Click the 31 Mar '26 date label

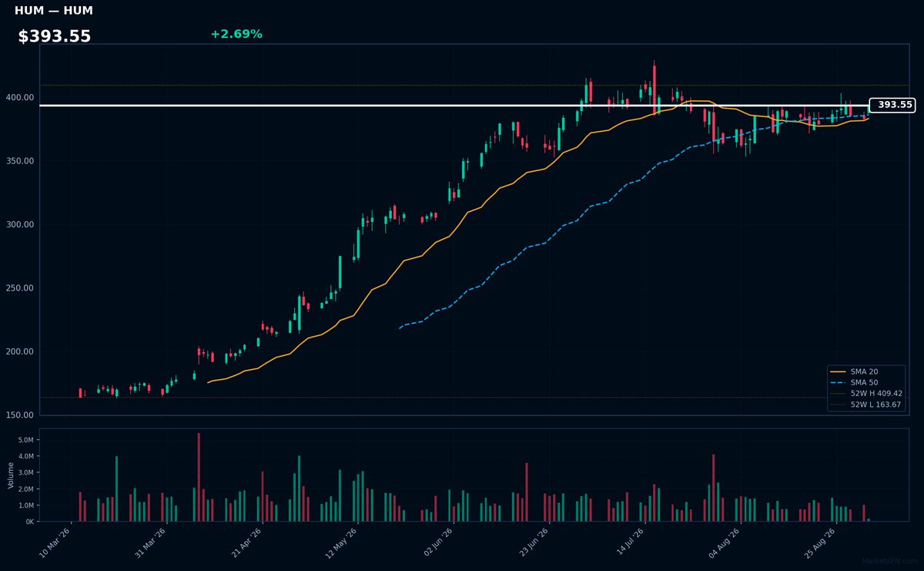[x=150, y=542]
